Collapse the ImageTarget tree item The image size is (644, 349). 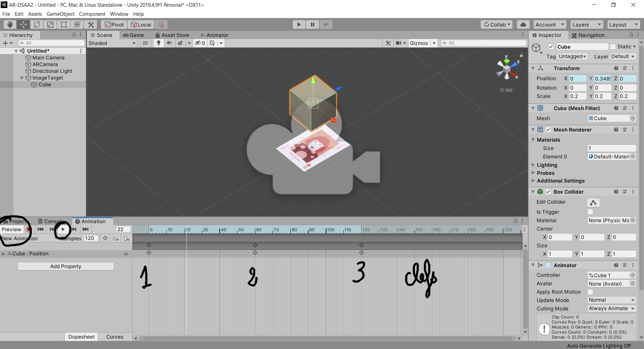(x=22, y=78)
